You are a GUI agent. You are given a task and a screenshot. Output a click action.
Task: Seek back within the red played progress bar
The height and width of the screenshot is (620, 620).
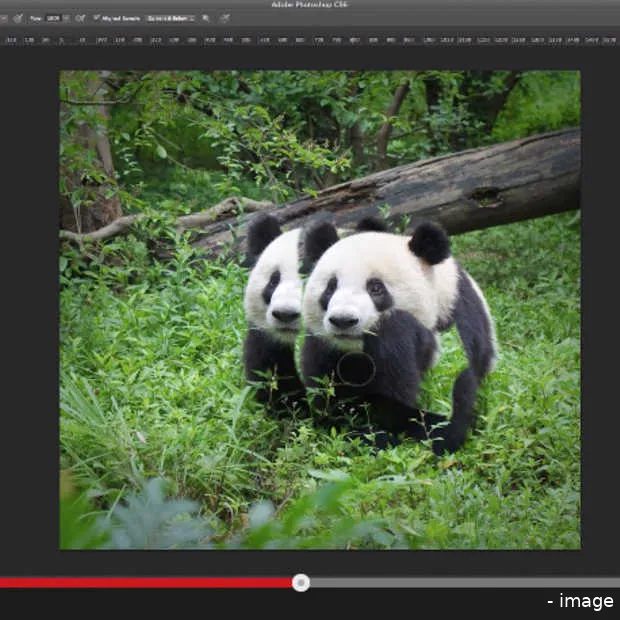click(146, 583)
